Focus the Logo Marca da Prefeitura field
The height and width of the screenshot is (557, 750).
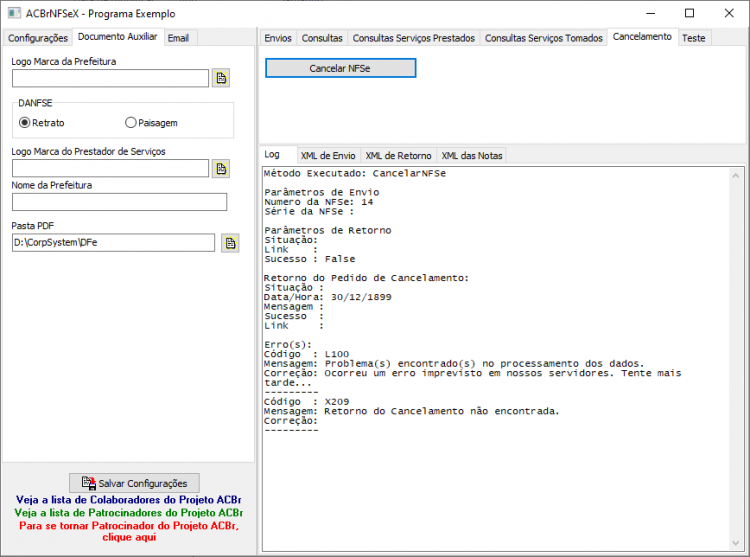tap(110, 78)
